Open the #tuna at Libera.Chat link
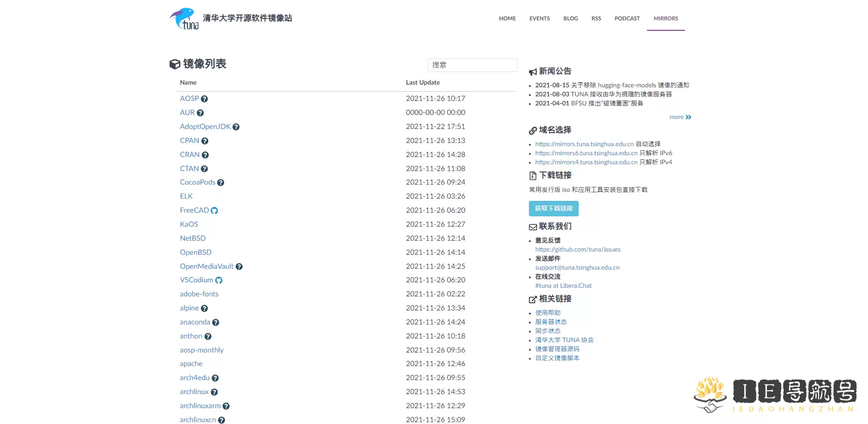868x424 pixels. [563, 286]
